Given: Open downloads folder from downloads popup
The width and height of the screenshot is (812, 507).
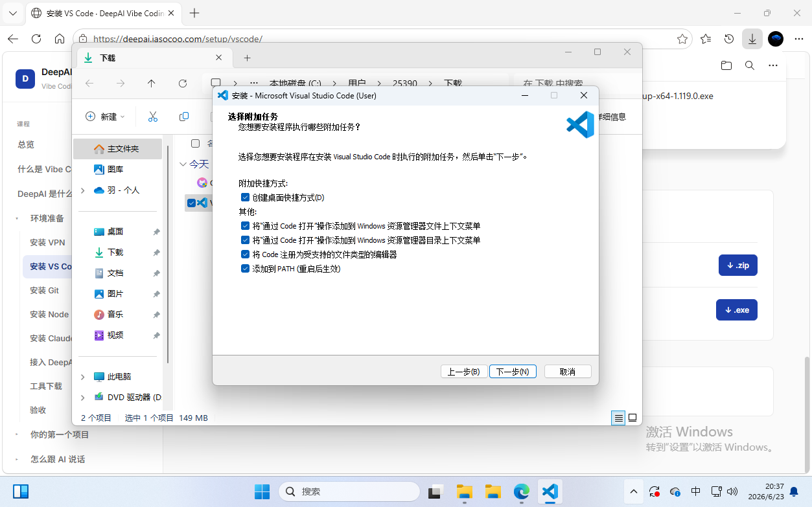Looking at the screenshot, I should click(726, 65).
